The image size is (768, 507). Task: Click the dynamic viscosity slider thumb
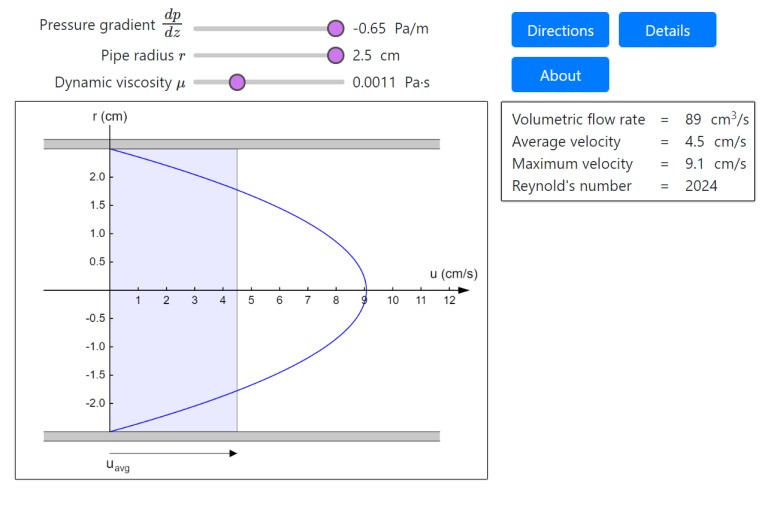click(x=237, y=82)
